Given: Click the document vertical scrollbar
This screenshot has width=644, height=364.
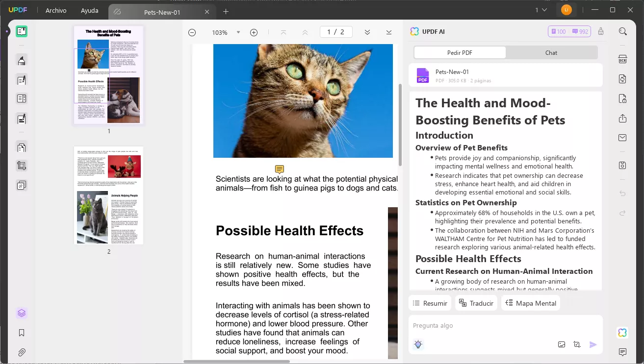Looking at the screenshot, I should (400, 125).
